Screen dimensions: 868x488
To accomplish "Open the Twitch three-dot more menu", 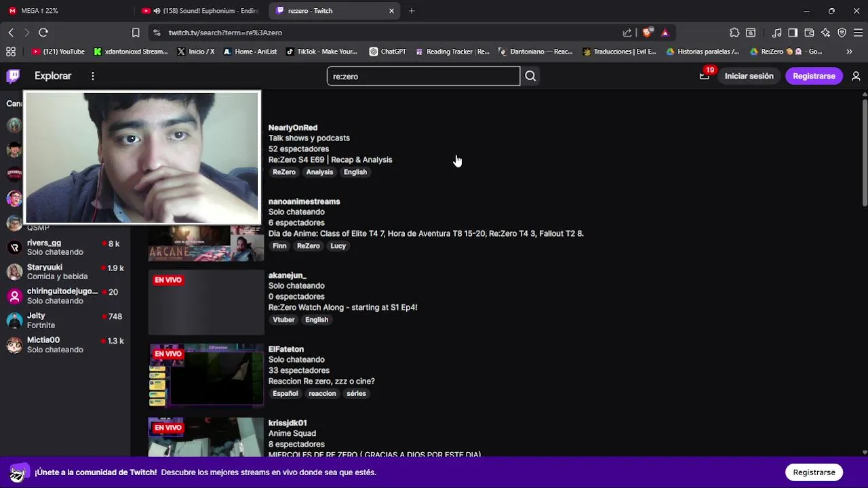I will click(93, 76).
